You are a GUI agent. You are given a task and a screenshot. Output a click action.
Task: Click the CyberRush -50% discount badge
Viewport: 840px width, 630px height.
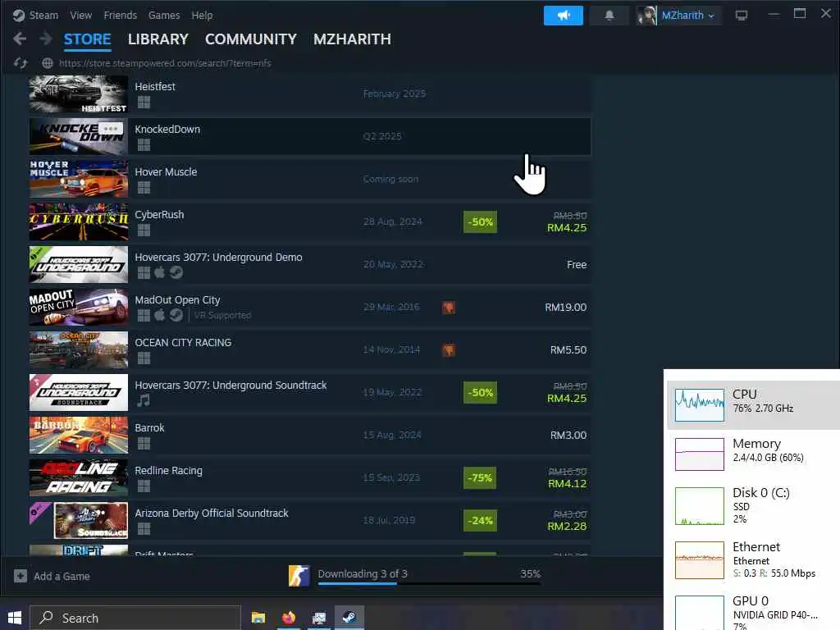click(x=480, y=221)
